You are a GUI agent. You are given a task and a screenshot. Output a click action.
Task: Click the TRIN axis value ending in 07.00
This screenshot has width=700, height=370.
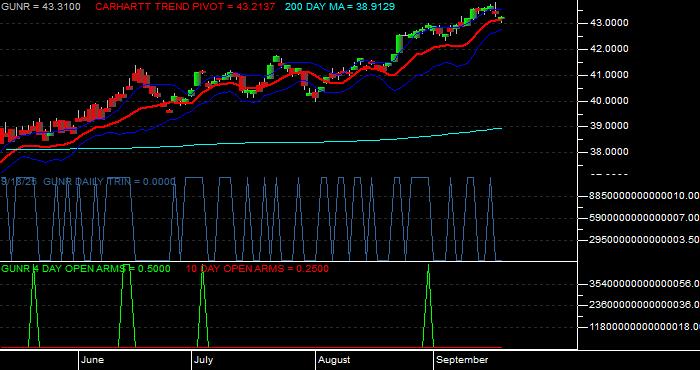644,218
